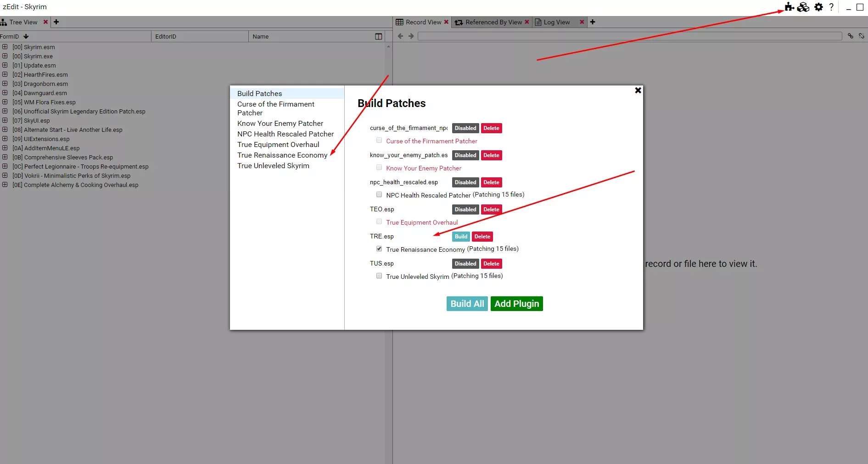
Task: Click Disabled button for TEO.esp
Action: (465, 209)
